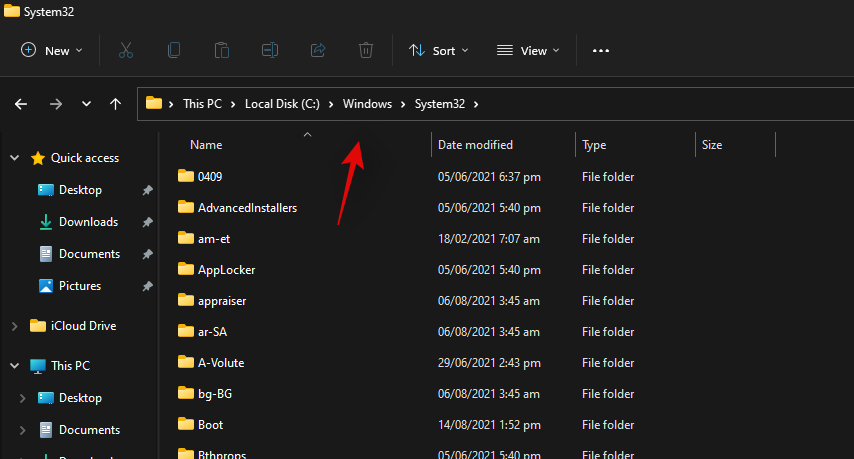Open the See more ellipsis menu
854x459 pixels.
coord(601,50)
